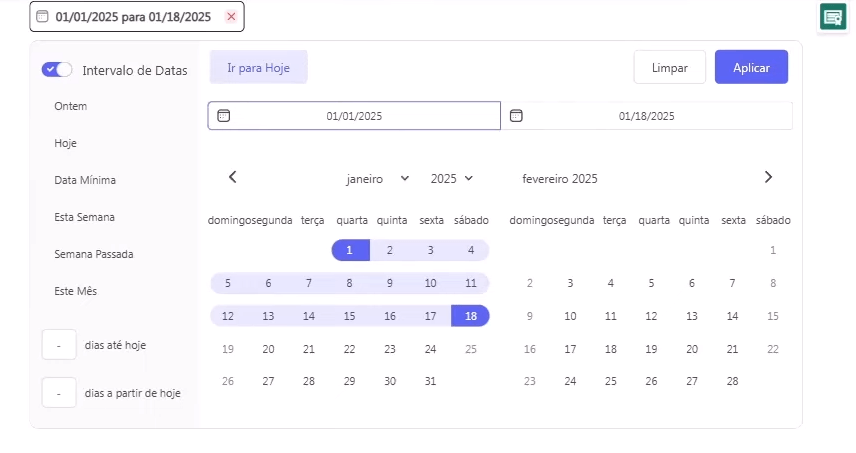
Task: Click calendar icon in end date field
Action: (516, 116)
